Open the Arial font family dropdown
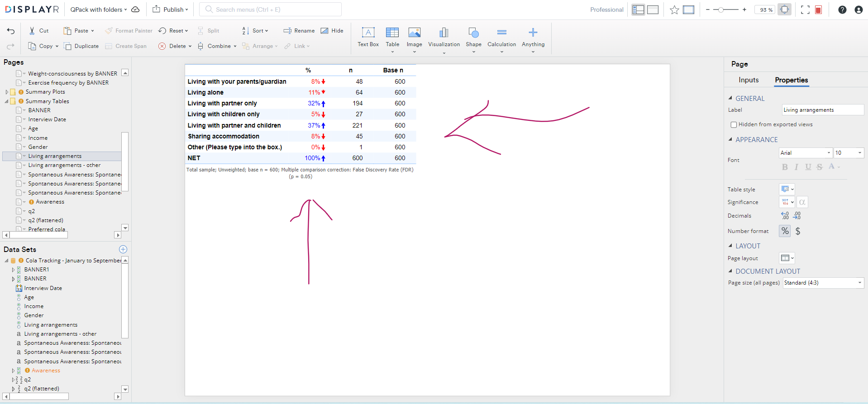The height and width of the screenshot is (404, 868). click(806, 153)
